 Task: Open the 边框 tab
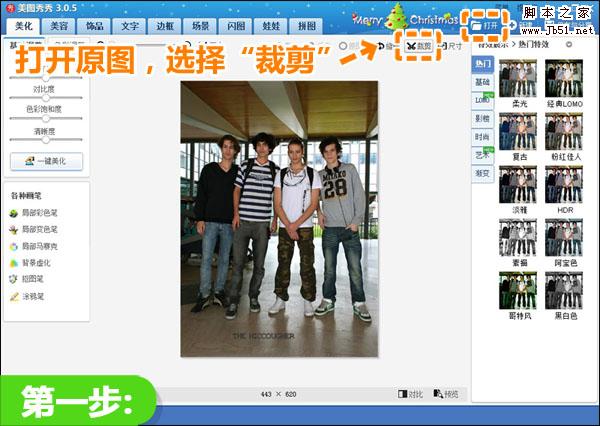point(165,26)
